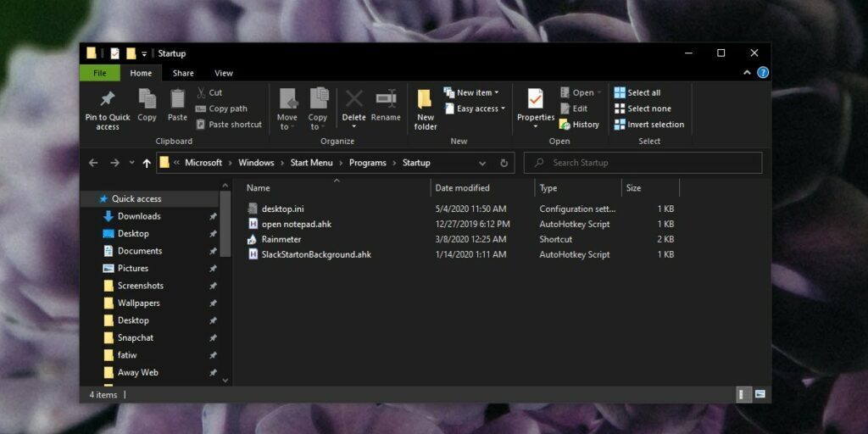
Task: Open the Help question mark icon
Action: 763,73
